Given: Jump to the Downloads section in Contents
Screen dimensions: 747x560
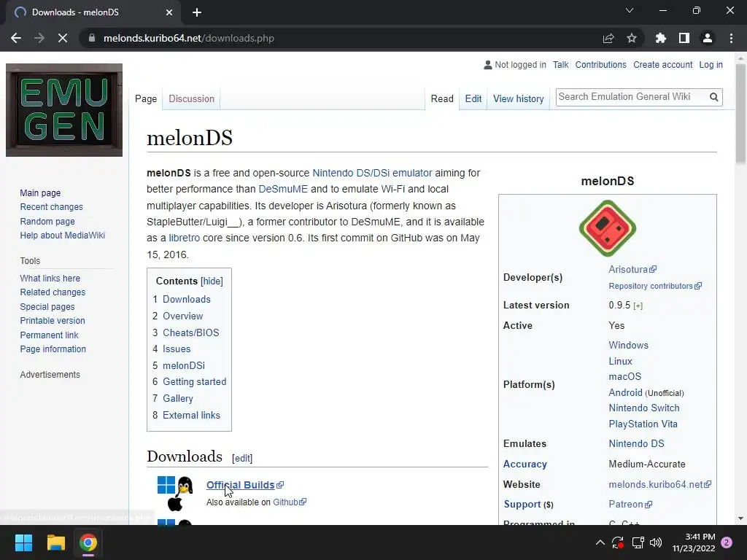Looking at the screenshot, I should 186,299.
